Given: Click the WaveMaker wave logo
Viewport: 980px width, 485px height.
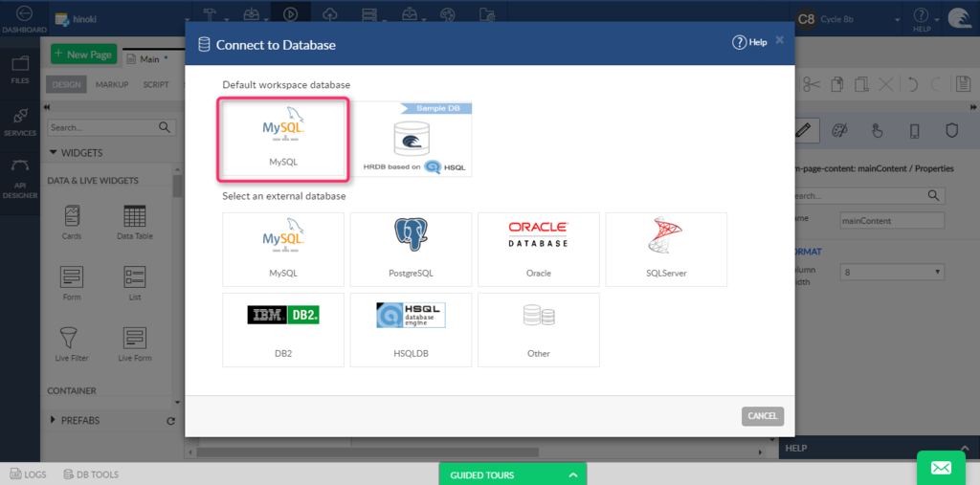Looking at the screenshot, I should point(959,19).
